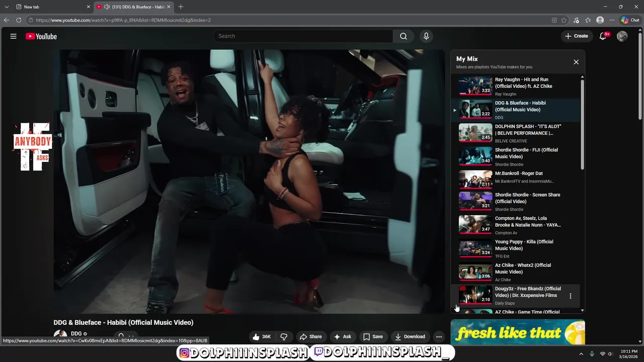The width and height of the screenshot is (644, 362).
Task: Open a new browser tab
Action: (x=181, y=7)
